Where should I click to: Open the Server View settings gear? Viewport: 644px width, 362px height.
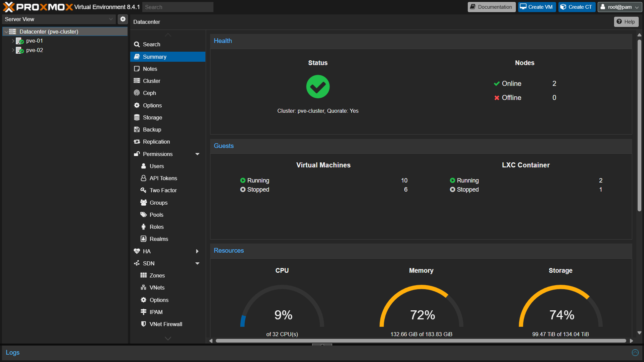(x=123, y=19)
